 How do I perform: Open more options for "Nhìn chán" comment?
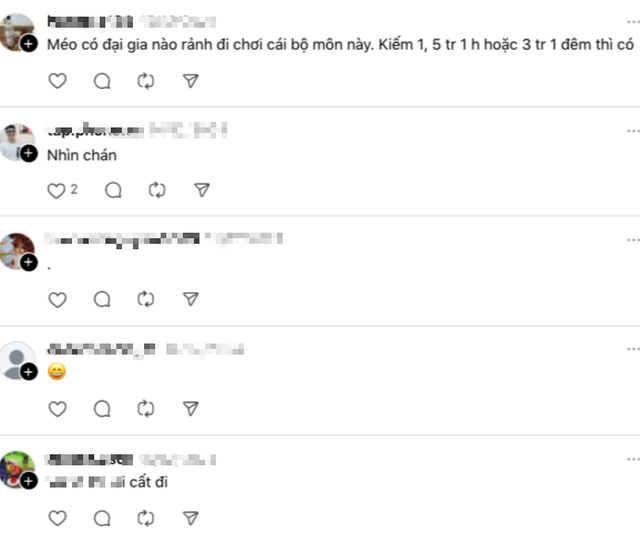[633, 131]
